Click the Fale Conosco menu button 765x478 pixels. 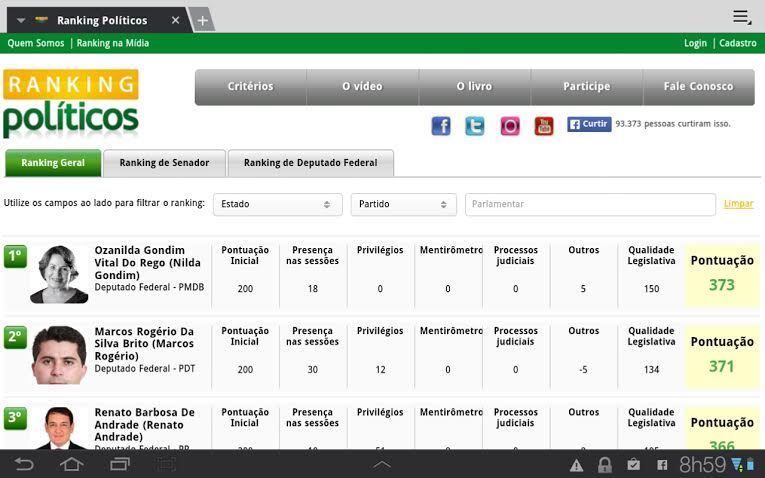(x=698, y=87)
